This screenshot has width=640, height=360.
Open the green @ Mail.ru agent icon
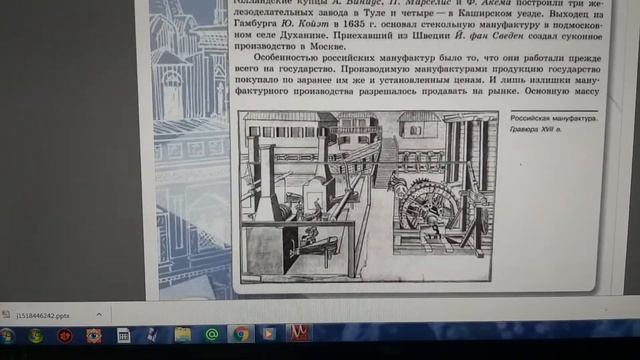[x=212, y=334]
